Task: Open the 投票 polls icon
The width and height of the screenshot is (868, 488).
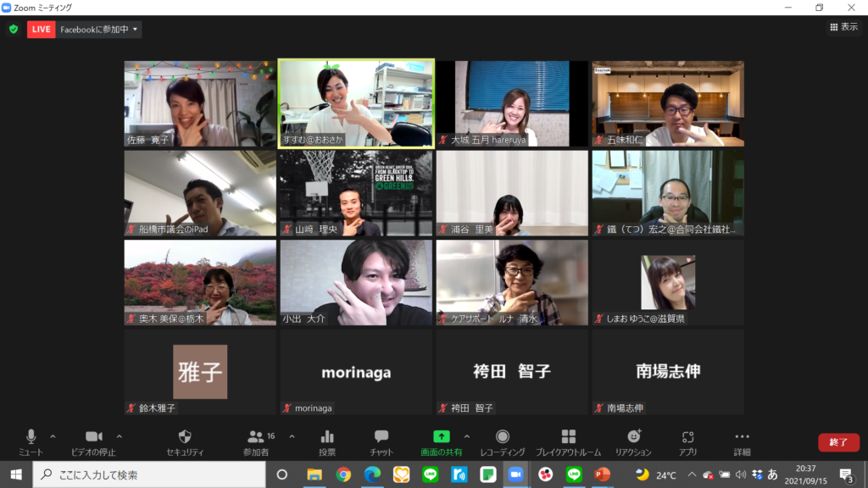Action: point(326,441)
